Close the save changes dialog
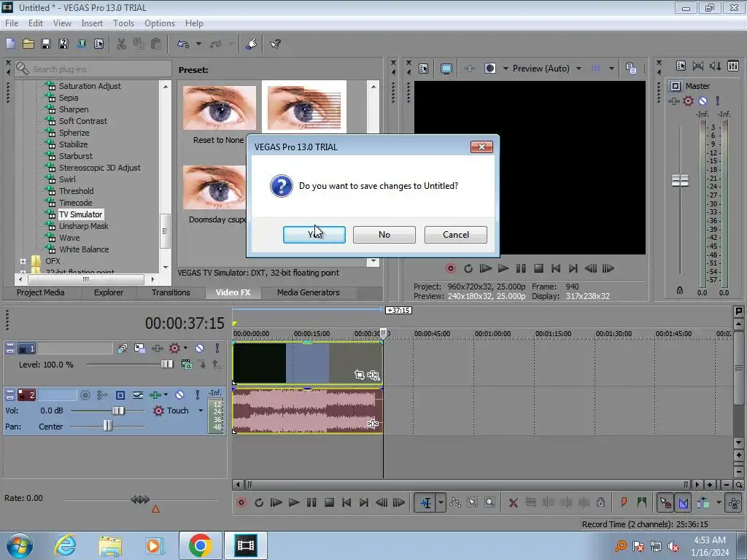 481,147
